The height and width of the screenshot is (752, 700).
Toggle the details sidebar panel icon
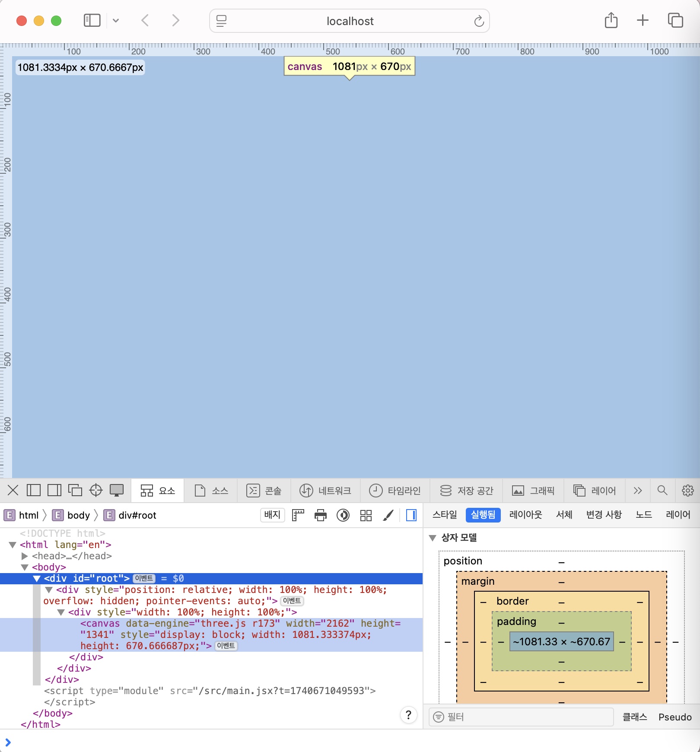[411, 515]
